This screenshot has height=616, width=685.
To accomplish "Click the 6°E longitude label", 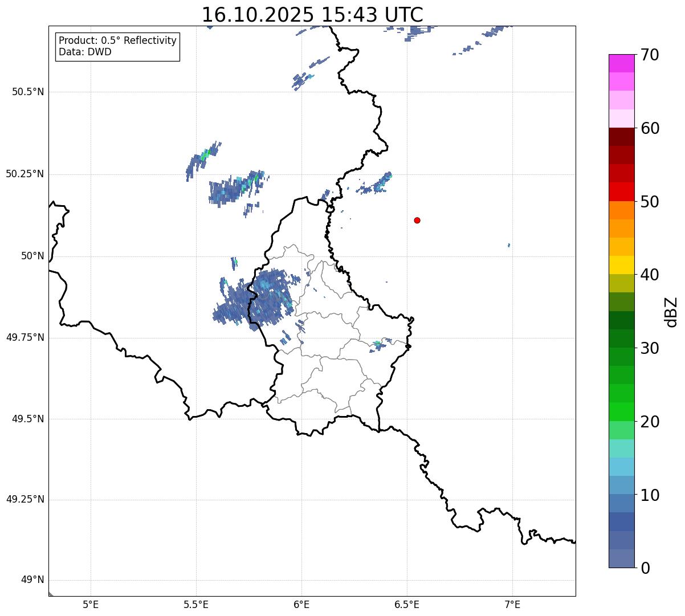I will click(301, 604).
